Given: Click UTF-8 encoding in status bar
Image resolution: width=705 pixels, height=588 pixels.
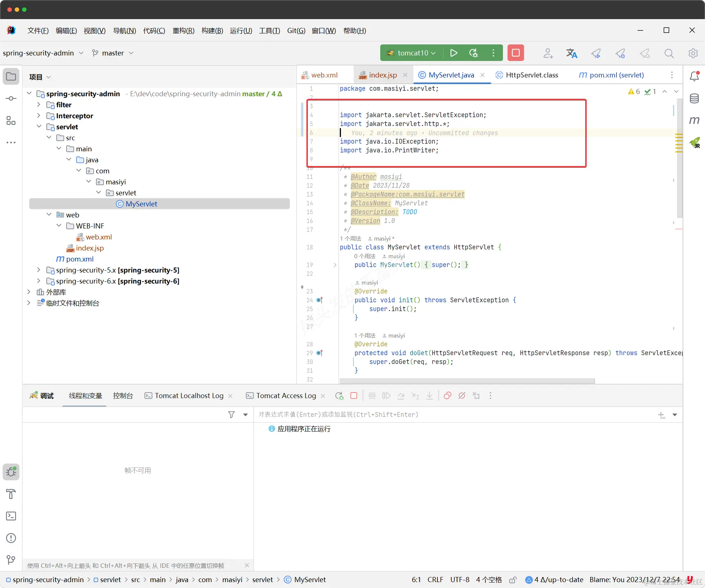Looking at the screenshot, I should pos(460,580).
